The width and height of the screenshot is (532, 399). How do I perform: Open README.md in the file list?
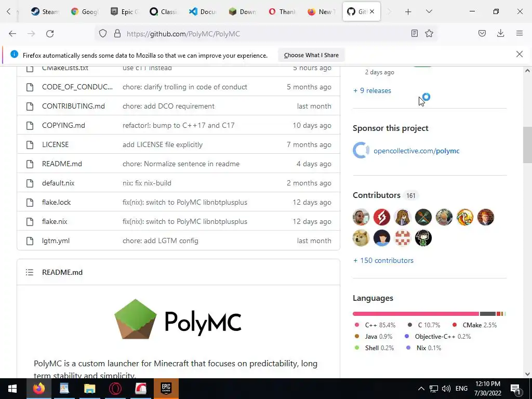click(62, 164)
